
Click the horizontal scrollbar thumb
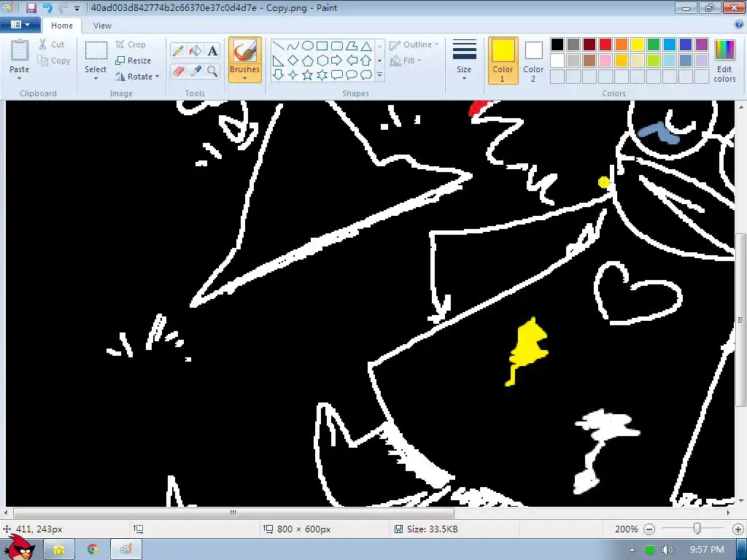click(233, 513)
